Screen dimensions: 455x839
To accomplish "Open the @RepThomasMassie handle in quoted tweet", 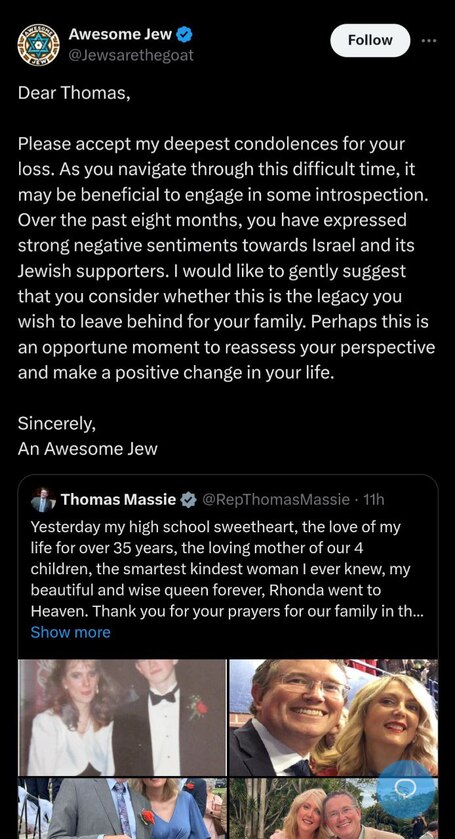I will (x=276, y=500).
